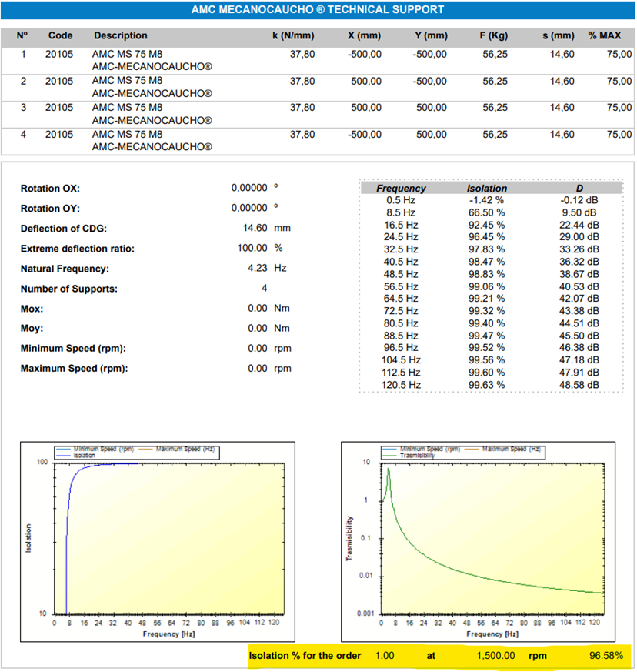This screenshot has width=637, height=672.
Task: Select the Mox value 0.00 Nm
Action: click(x=268, y=309)
